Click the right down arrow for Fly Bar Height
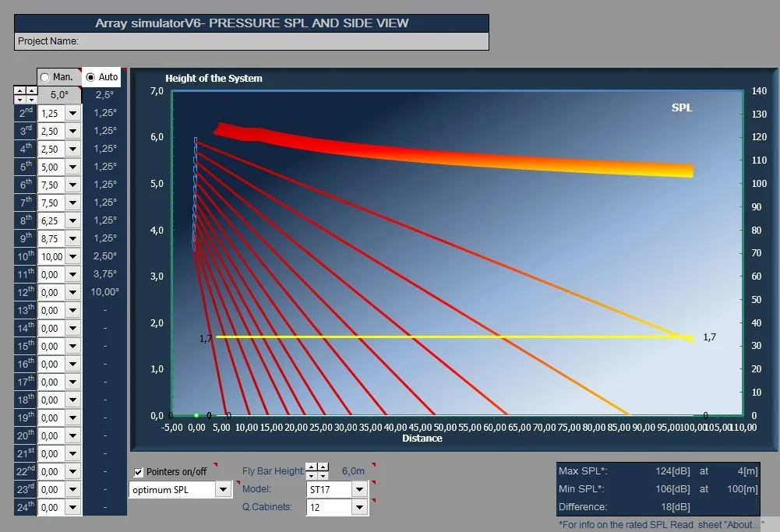Screen dimensions: 780x532 323,475
